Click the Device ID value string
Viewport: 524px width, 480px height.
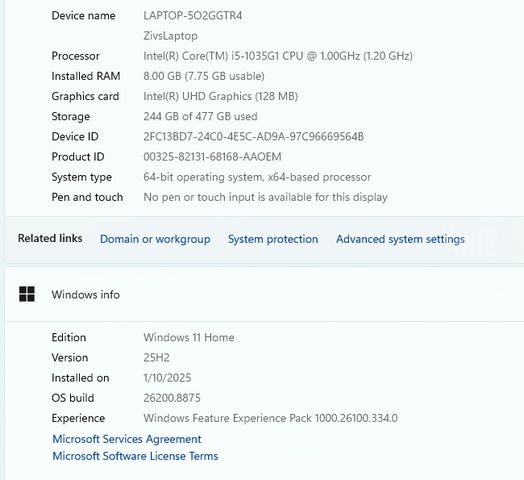[x=254, y=136]
